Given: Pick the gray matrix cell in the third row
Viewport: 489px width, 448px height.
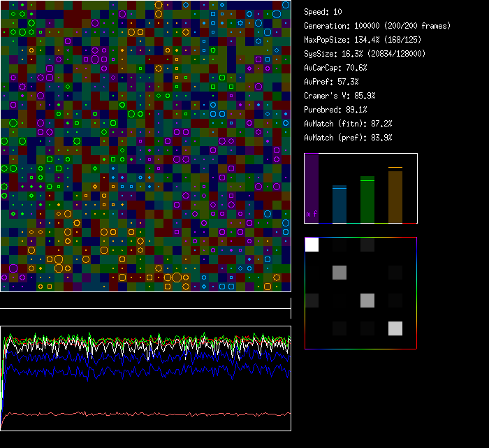Looking at the screenshot, I should click(x=367, y=301).
